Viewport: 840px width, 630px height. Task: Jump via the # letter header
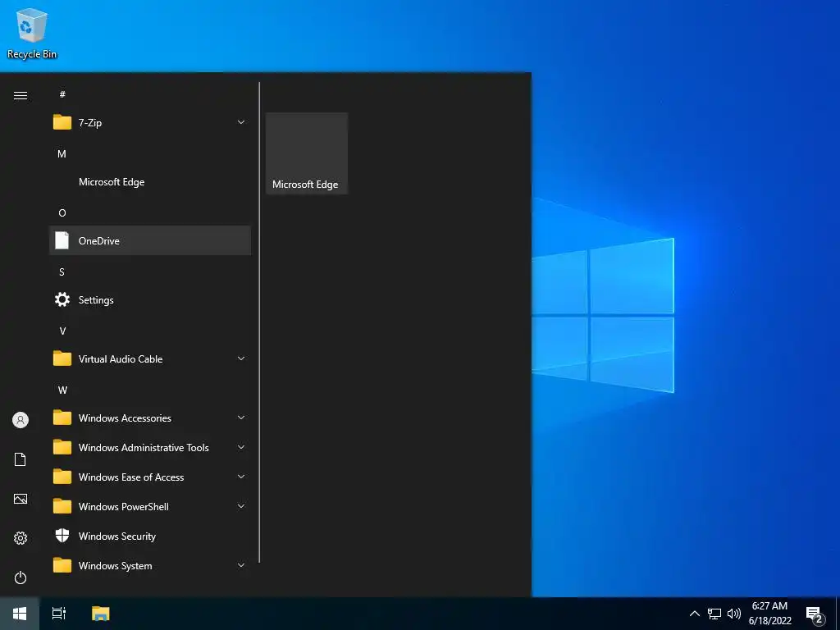[x=62, y=94]
